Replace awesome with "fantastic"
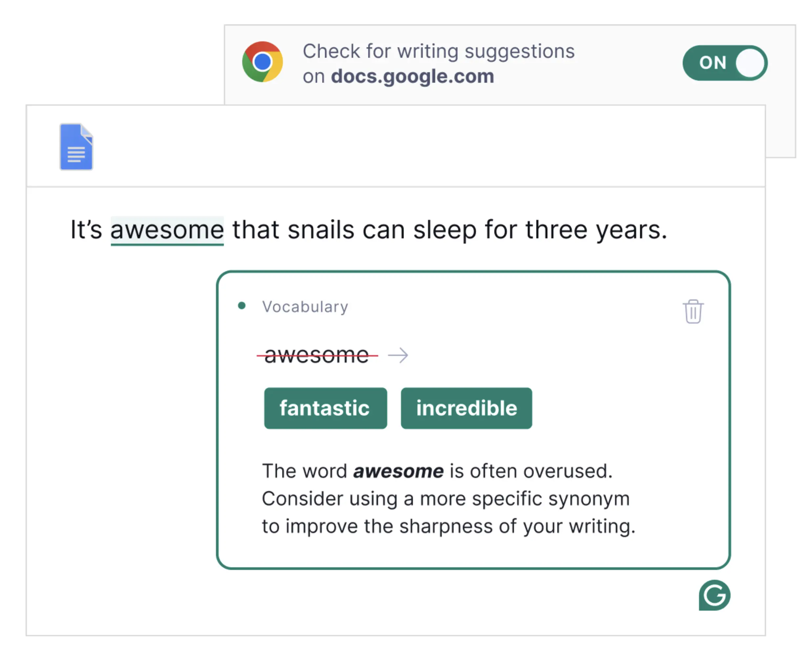This screenshot has width=812, height=652. 325,408
